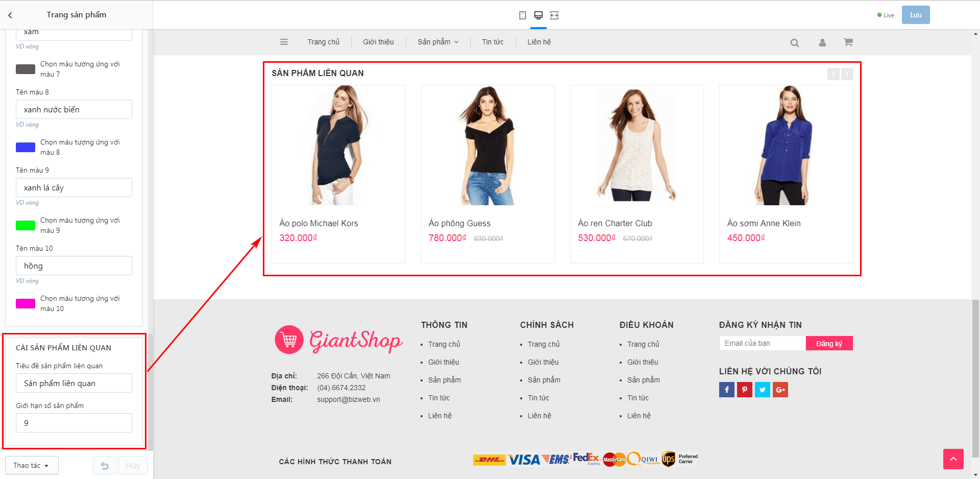Click the back-to-top arrow button
Image resolution: width=980 pixels, height=479 pixels.
pyautogui.click(x=953, y=459)
